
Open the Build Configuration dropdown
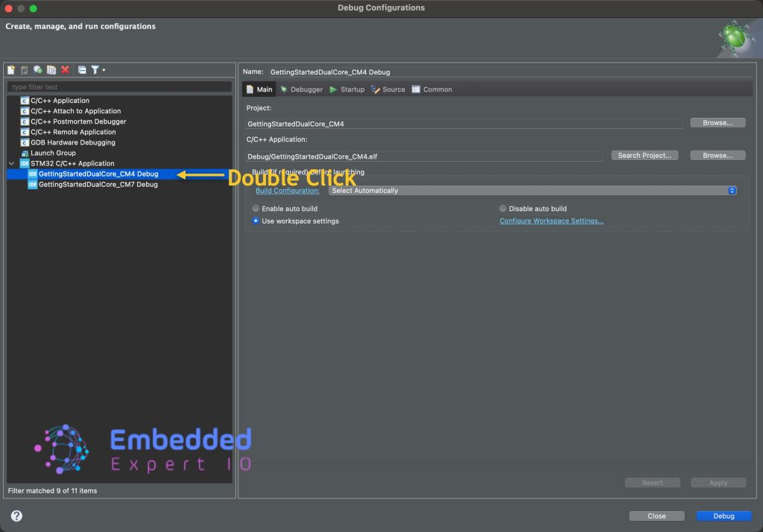click(532, 191)
